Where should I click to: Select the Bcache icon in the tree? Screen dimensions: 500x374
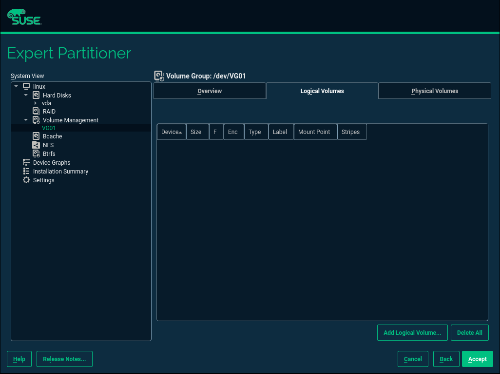point(36,136)
